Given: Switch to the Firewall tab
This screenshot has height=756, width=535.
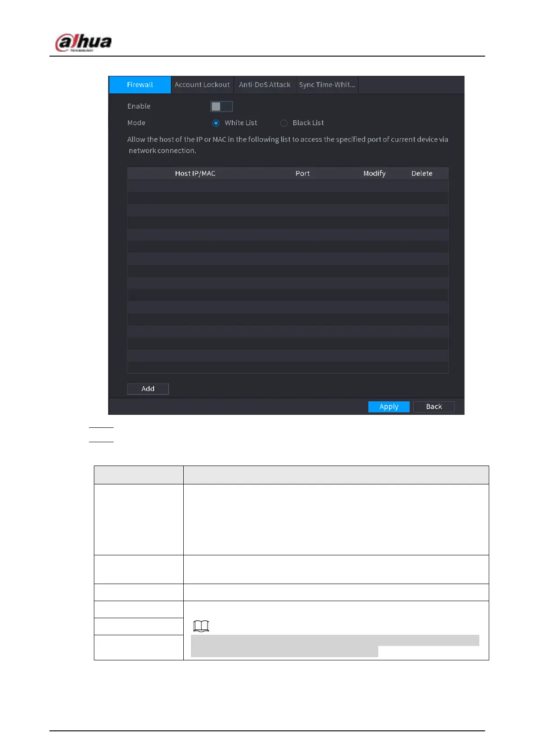Looking at the screenshot, I should 140,85.
